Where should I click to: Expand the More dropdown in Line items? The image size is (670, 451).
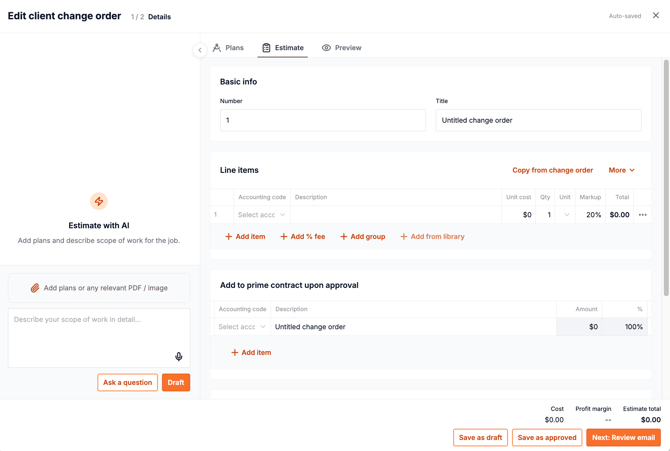pos(621,170)
